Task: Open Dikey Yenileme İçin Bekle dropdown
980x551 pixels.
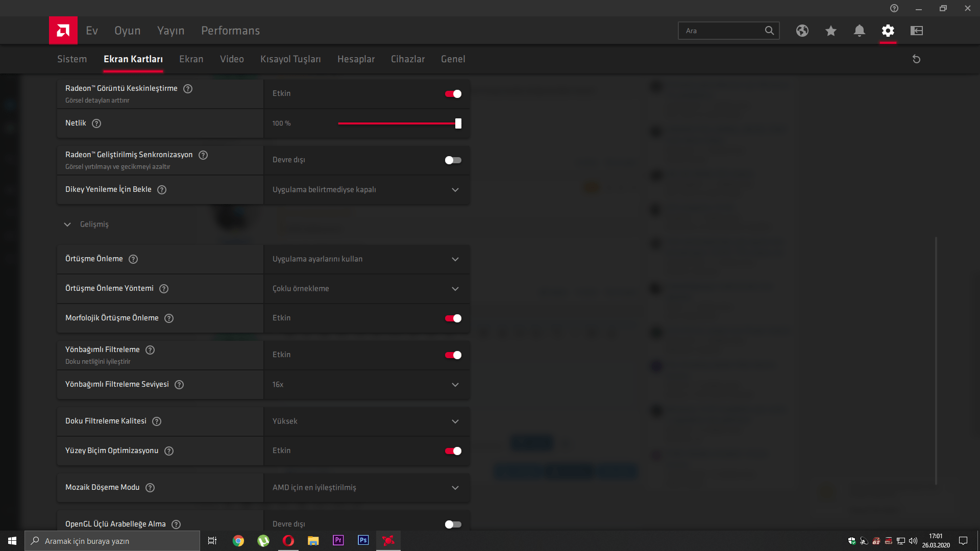Action: [x=366, y=190]
